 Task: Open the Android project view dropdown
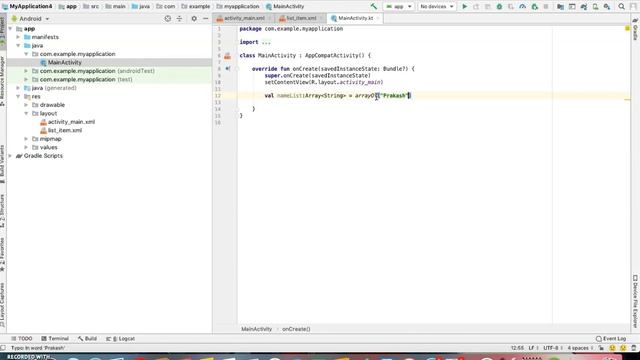tap(30, 19)
